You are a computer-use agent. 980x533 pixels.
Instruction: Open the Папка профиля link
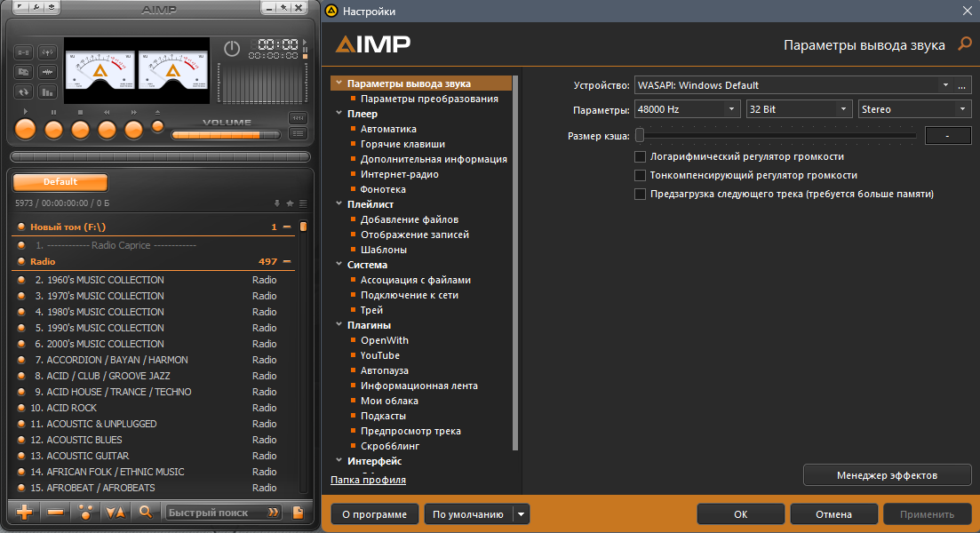pos(368,480)
